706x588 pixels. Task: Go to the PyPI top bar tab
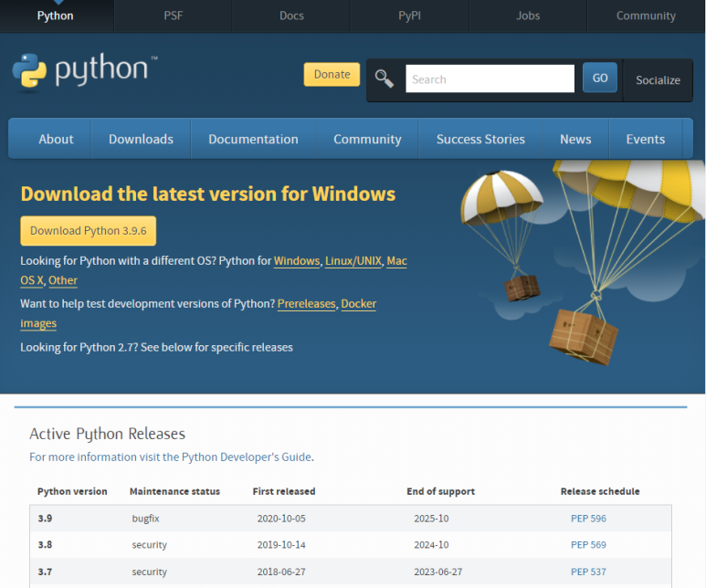click(x=409, y=16)
